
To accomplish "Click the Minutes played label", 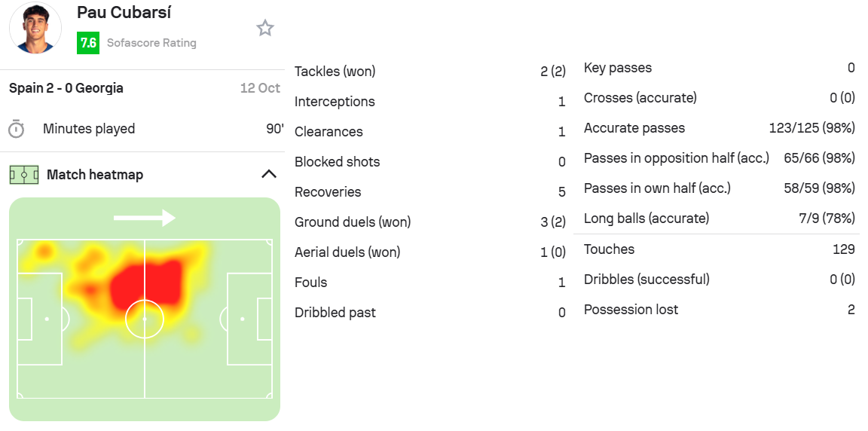I will coord(89,129).
